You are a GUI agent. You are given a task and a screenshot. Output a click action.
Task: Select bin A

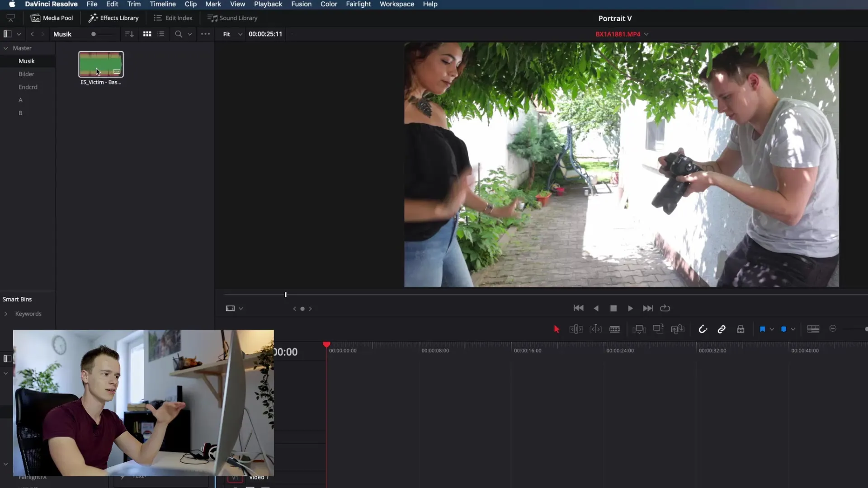(20, 100)
